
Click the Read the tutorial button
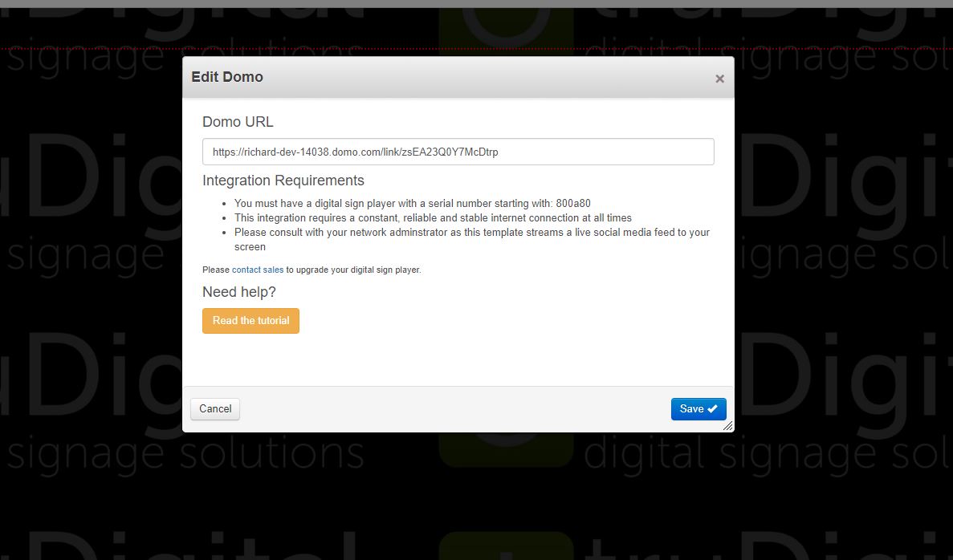point(250,321)
